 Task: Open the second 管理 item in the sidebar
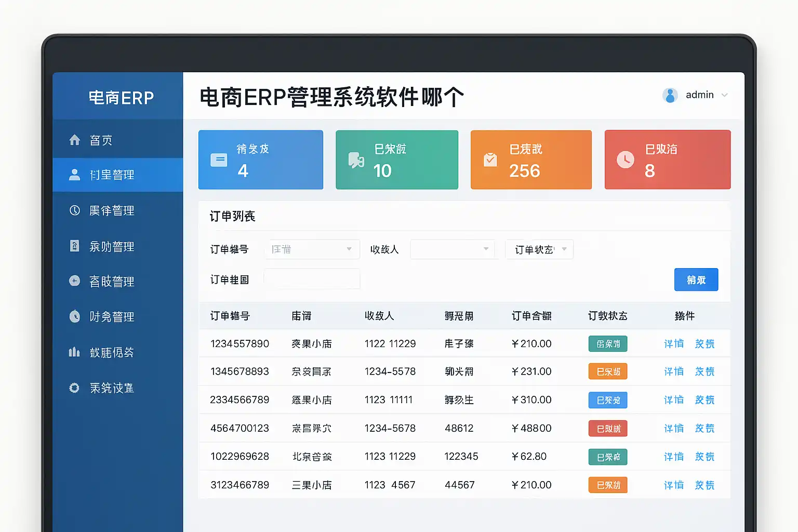point(112,211)
